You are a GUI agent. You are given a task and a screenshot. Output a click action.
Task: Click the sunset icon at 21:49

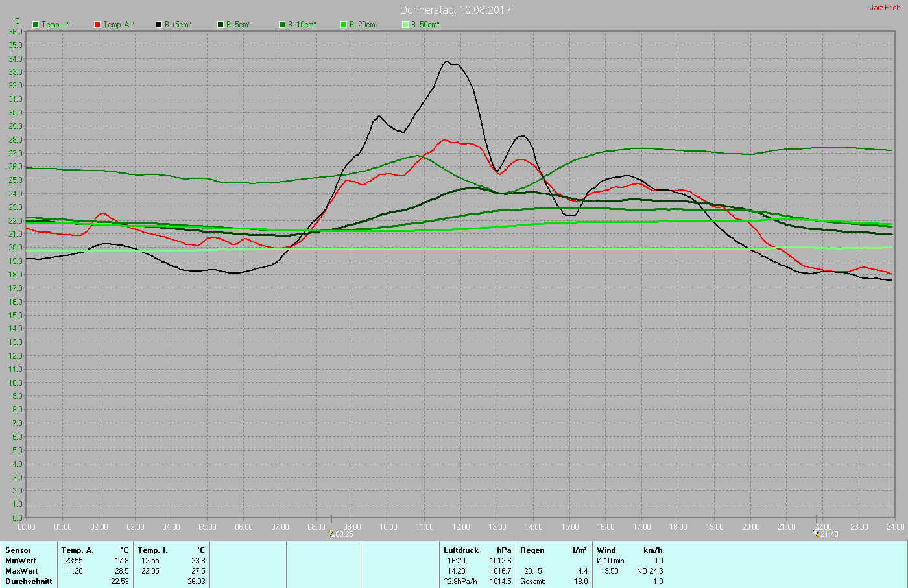tap(816, 533)
